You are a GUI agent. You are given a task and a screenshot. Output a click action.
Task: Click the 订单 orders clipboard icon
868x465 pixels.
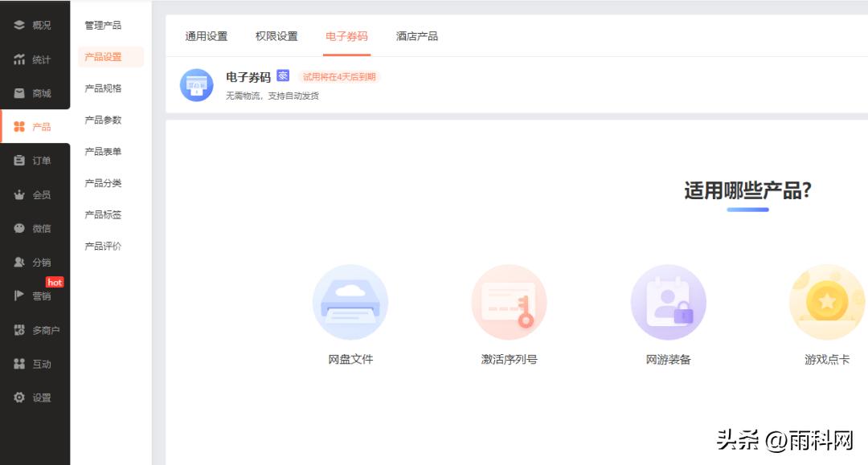tap(19, 161)
